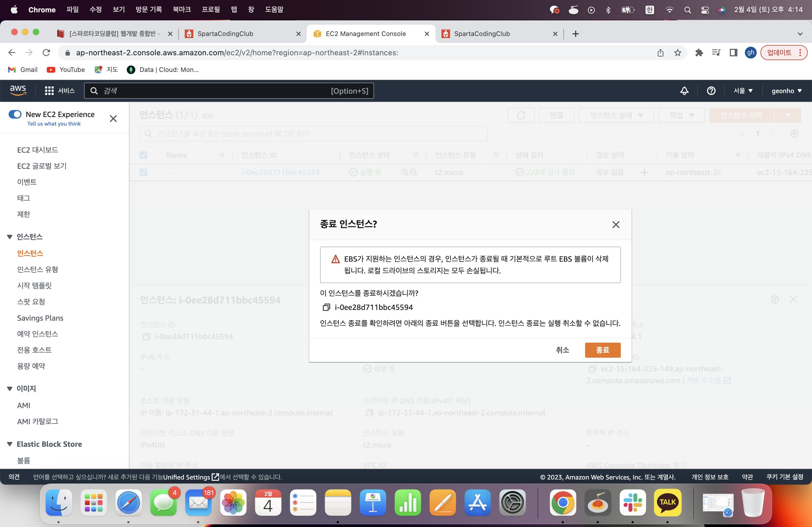Click Chrome back arrow
The height and width of the screenshot is (527, 812).
tap(12, 53)
